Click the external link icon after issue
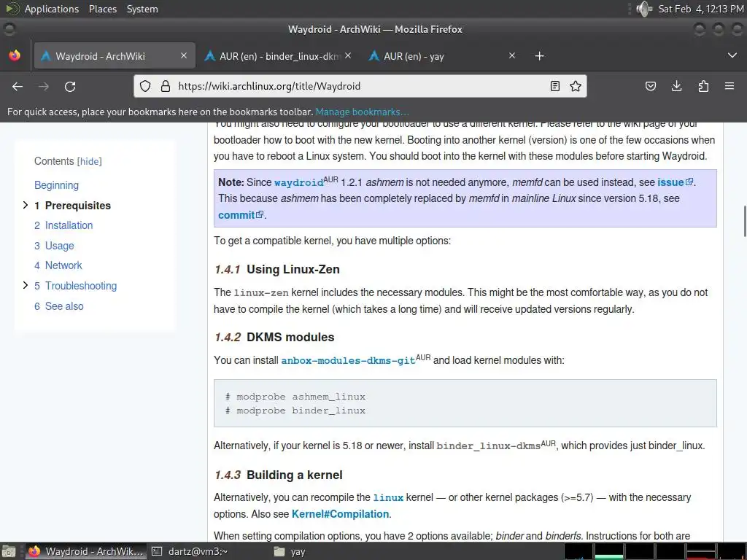Viewport: 747px width, 560px height. (689, 182)
